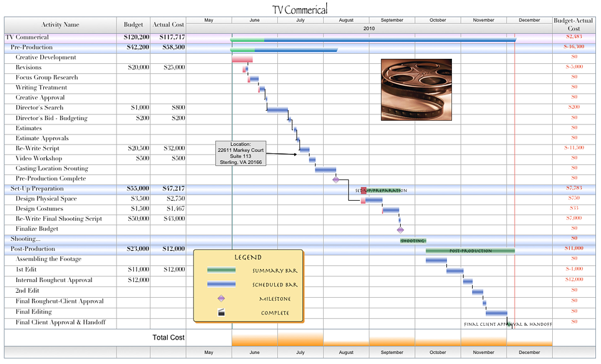Select the Director's Search blue task bar
This screenshot has height=364, width=601.
[277, 109]
